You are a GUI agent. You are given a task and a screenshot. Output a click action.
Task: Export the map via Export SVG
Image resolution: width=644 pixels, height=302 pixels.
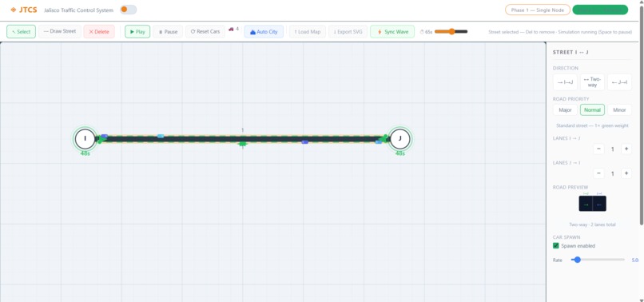(348, 32)
